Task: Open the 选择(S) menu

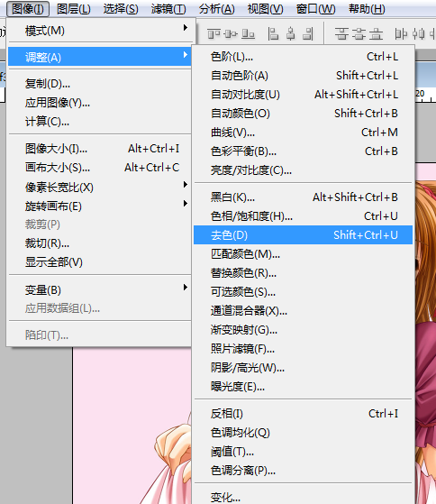Action: (x=121, y=9)
